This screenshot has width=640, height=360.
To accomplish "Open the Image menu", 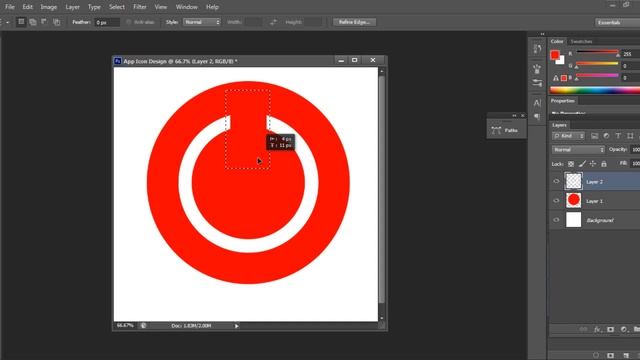I will click(x=49, y=7).
